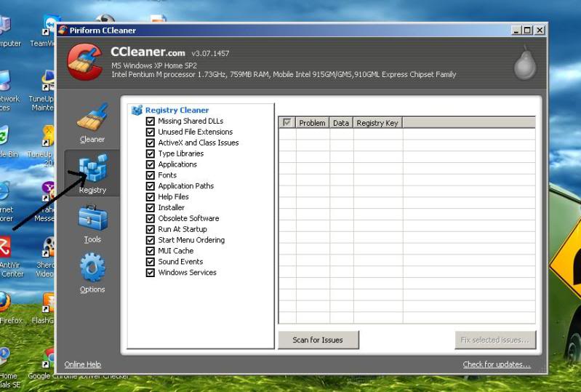
Task: Open the Online Help link
Action: pos(82,364)
